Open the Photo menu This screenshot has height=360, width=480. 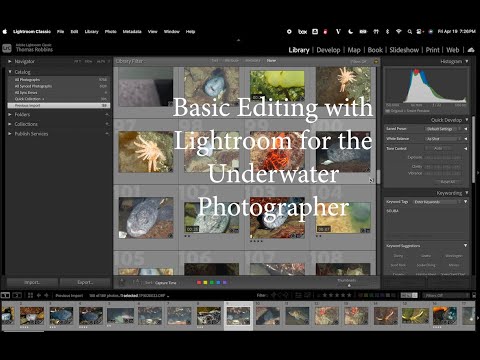[111, 32]
